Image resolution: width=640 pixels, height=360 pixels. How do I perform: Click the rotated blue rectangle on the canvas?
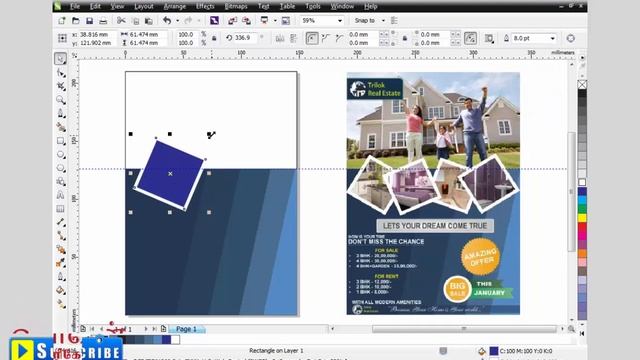point(170,174)
